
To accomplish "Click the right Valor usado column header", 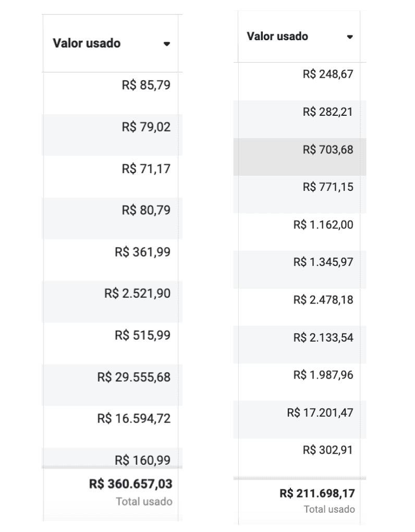I will tap(299, 37).
